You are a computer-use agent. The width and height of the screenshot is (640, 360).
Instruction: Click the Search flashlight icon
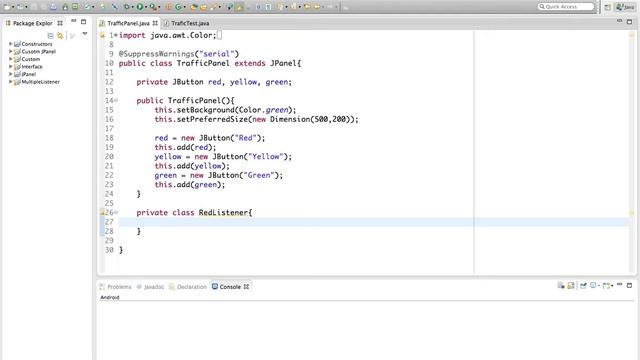pos(213,7)
